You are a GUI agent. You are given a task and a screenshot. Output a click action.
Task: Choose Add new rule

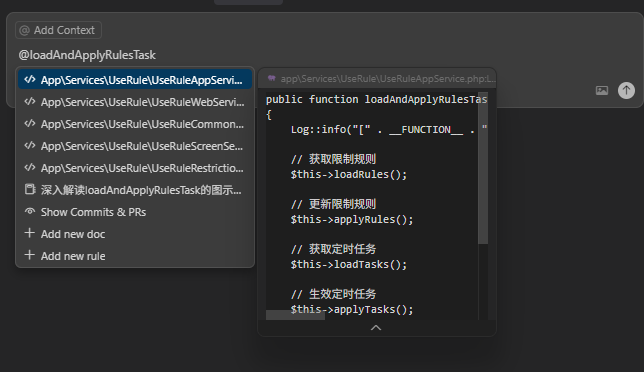coord(135,256)
